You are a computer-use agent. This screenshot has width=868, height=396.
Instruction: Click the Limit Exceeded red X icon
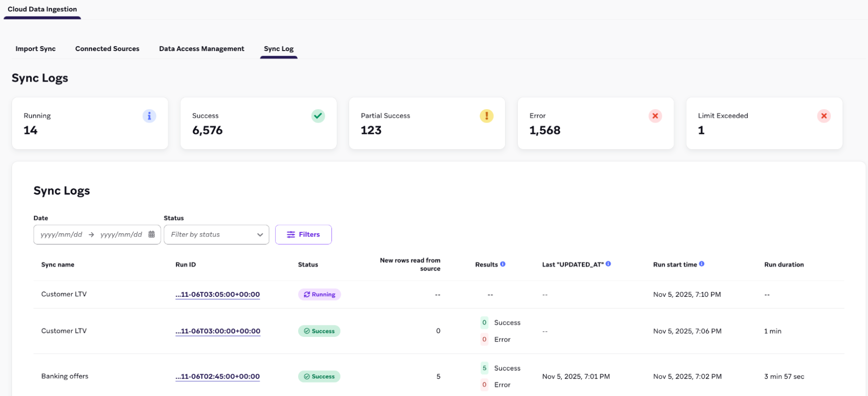[x=823, y=116]
